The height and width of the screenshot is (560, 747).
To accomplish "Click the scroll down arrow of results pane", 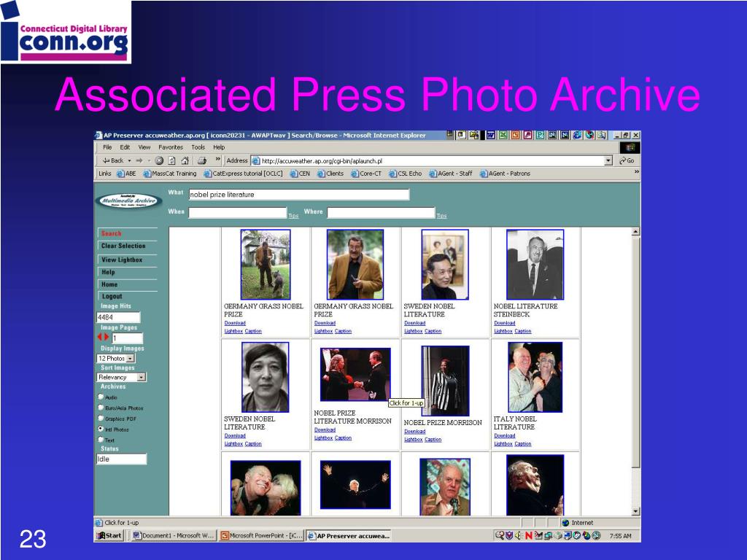I will pos(635,511).
